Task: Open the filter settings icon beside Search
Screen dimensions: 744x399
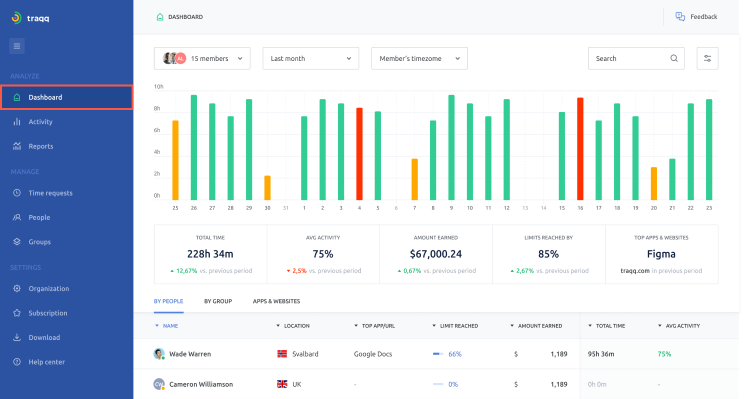Action: (x=707, y=58)
